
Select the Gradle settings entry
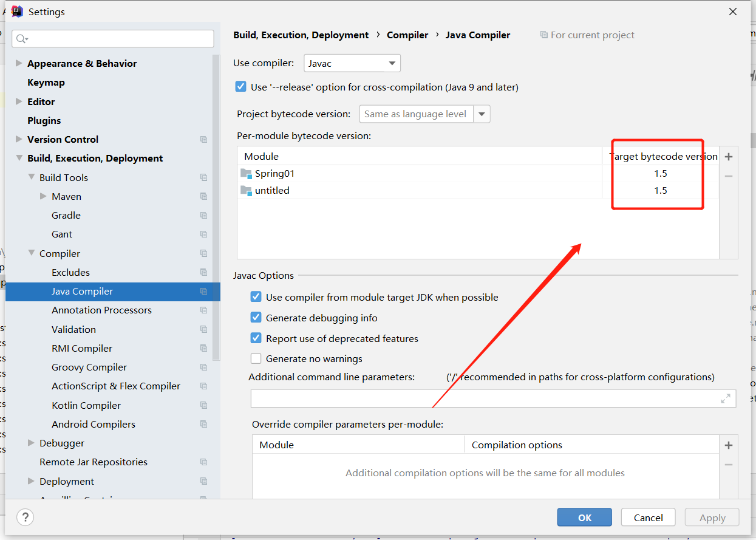(x=66, y=216)
